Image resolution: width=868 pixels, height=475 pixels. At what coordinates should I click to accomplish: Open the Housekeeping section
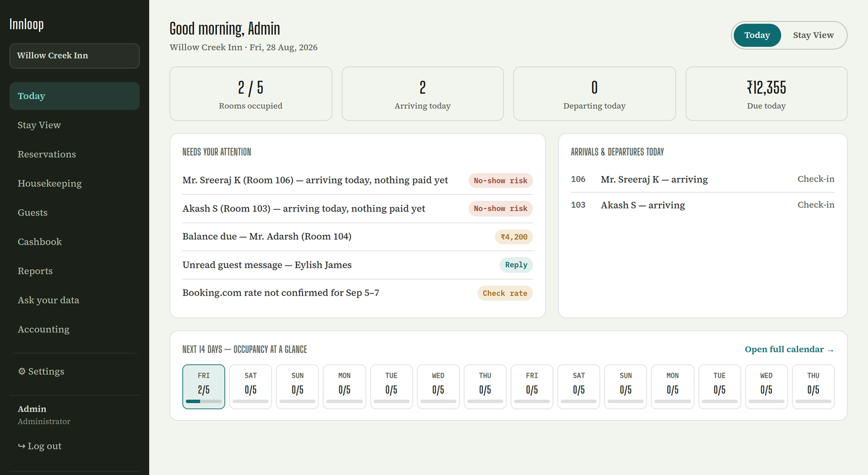74,184
